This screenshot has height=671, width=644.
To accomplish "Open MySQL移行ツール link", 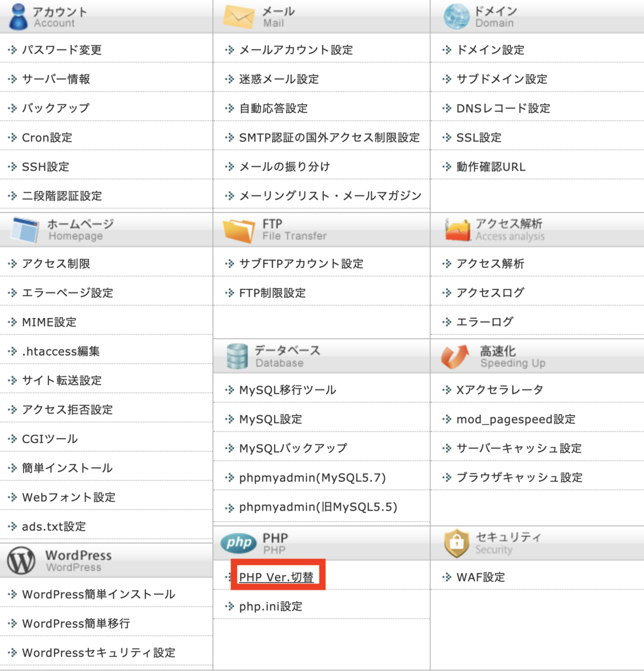I will tap(287, 390).
